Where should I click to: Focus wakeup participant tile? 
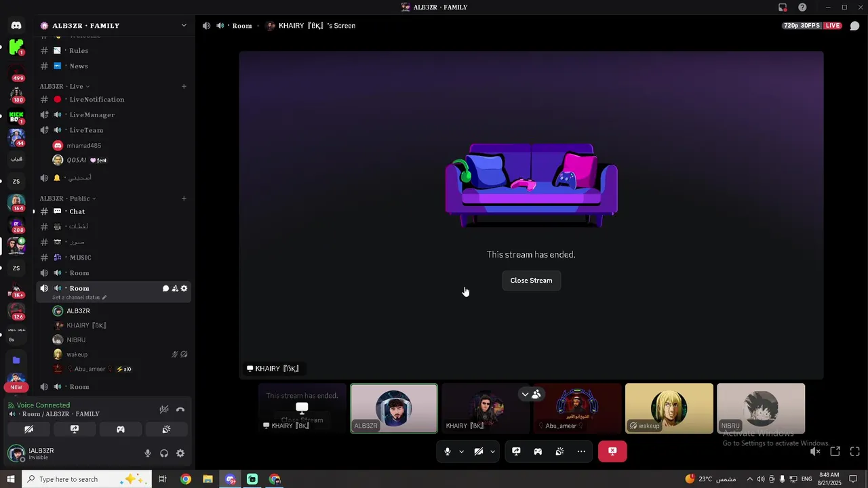(x=669, y=409)
